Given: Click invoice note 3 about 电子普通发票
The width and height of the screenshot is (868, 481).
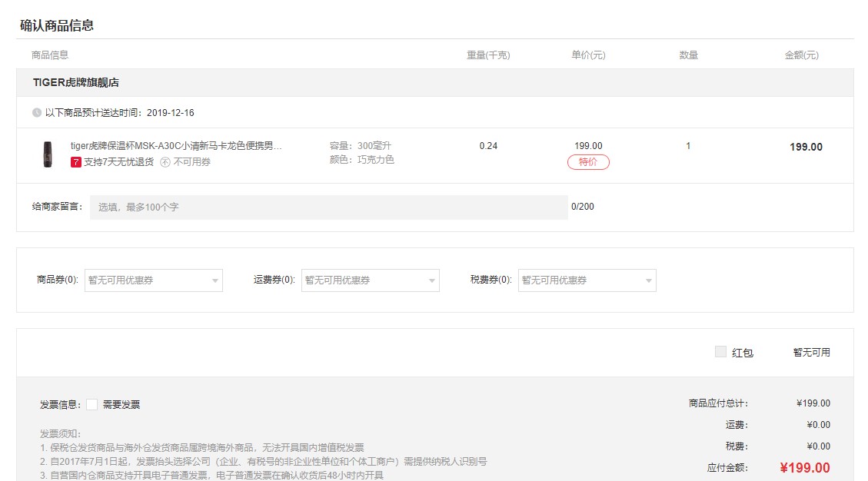Looking at the screenshot, I should [211, 475].
